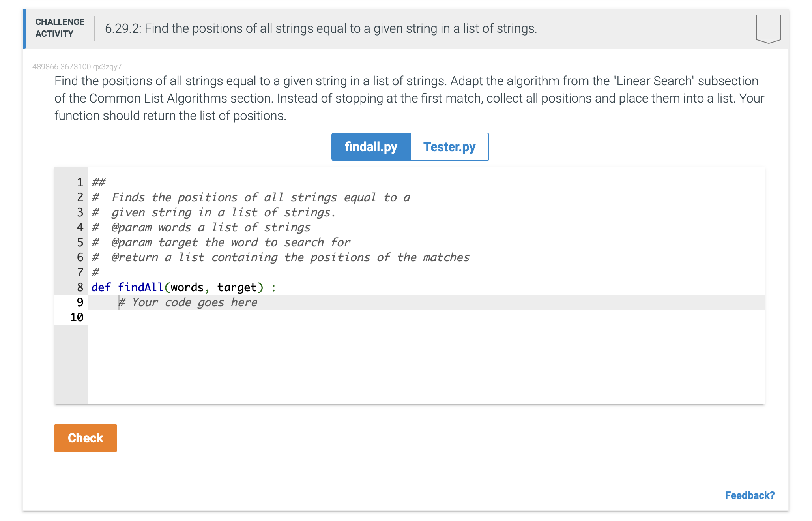Screen dimensions: 812x521
Task: Place cursor on "Your code goes here" line
Action: [426, 303]
